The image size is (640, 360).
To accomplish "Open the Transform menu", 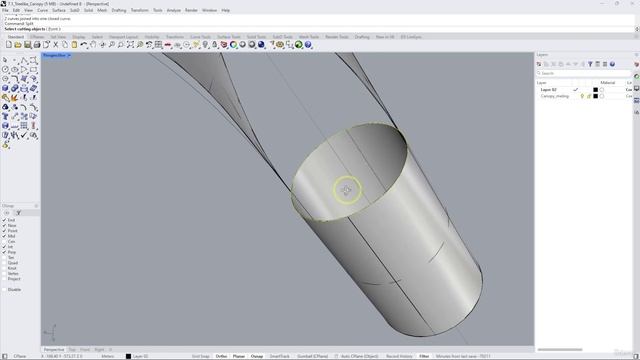I will pos(140,10).
